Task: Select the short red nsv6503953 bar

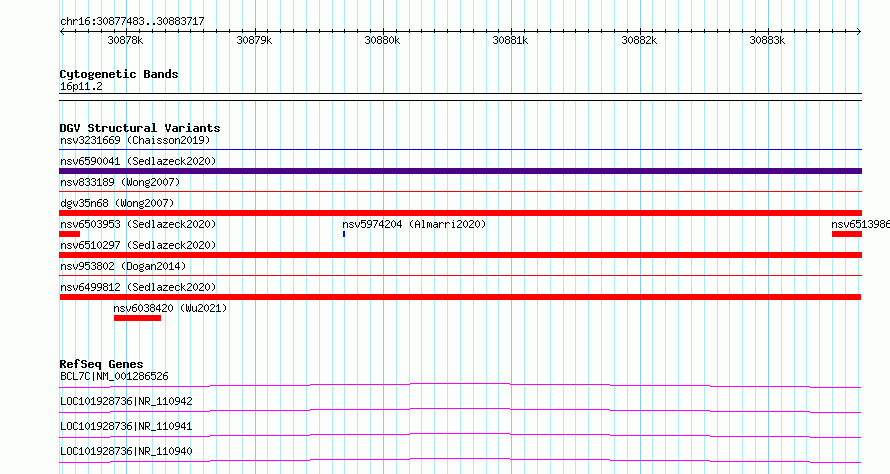Action: pyautogui.click(x=70, y=234)
